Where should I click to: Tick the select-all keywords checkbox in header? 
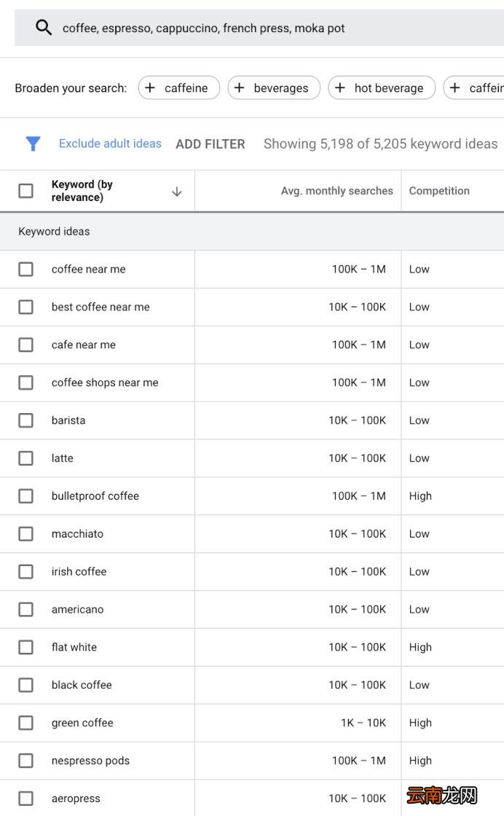tap(25, 191)
